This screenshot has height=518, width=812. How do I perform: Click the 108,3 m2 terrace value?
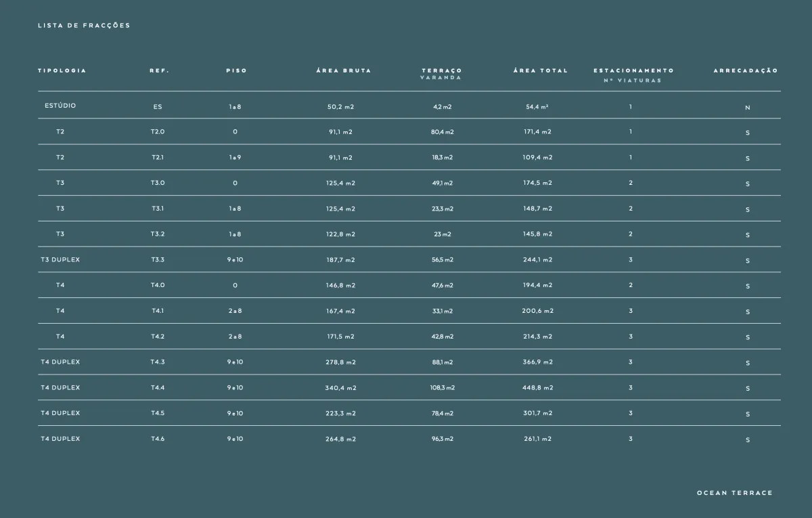(x=443, y=388)
